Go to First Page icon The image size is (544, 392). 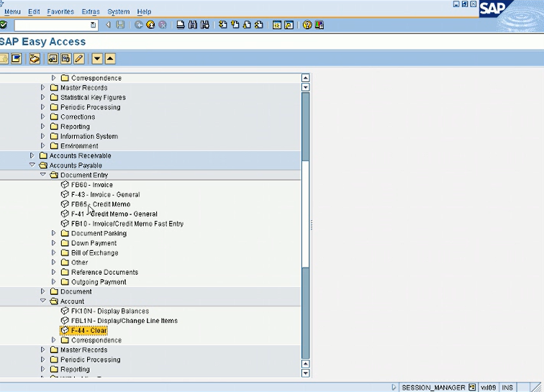(x=223, y=25)
